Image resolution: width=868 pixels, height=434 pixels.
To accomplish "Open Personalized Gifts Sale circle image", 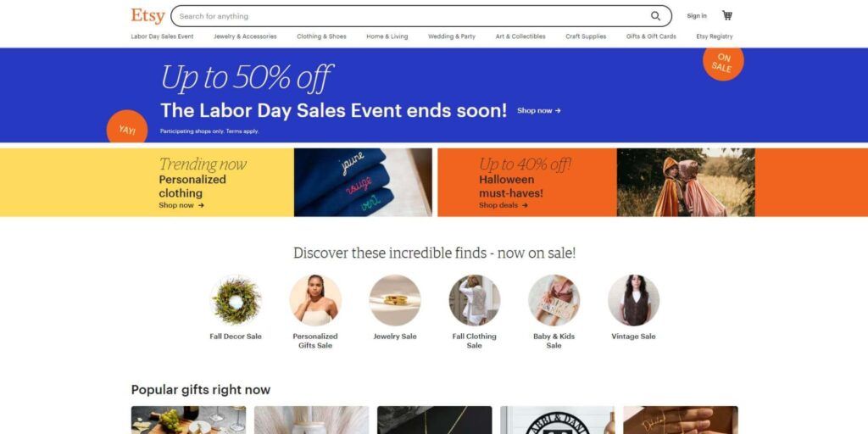I will click(x=315, y=301).
